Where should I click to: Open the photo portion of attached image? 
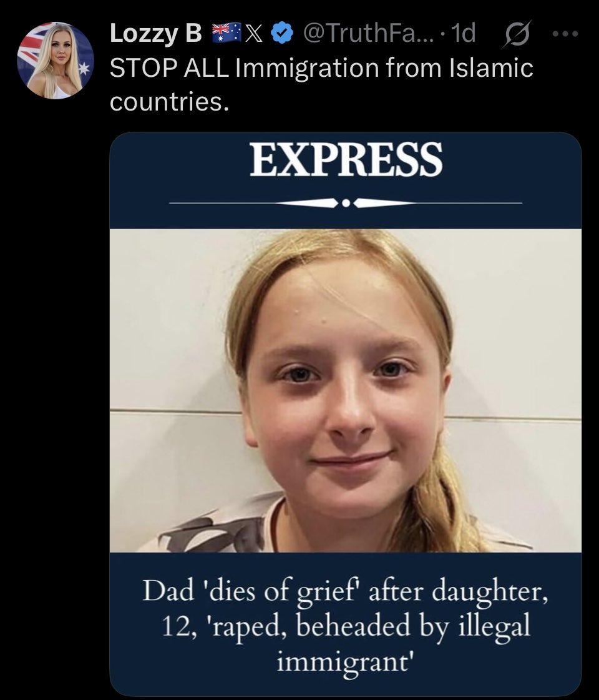(346, 391)
